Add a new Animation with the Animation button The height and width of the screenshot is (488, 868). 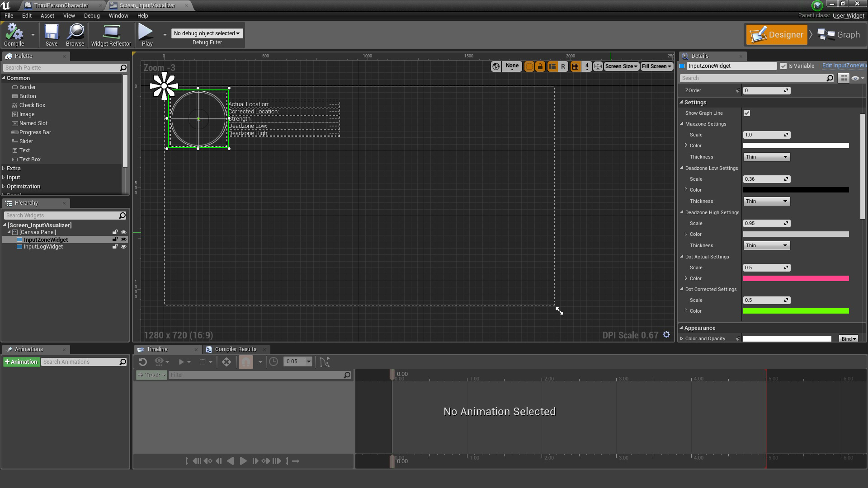(x=21, y=361)
